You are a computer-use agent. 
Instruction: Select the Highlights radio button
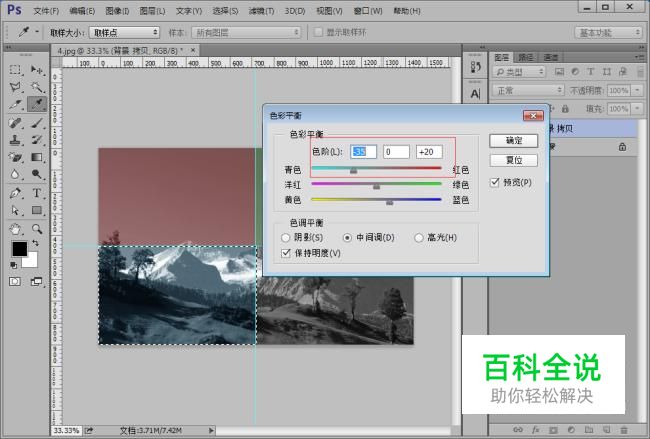(x=419, y=238)
